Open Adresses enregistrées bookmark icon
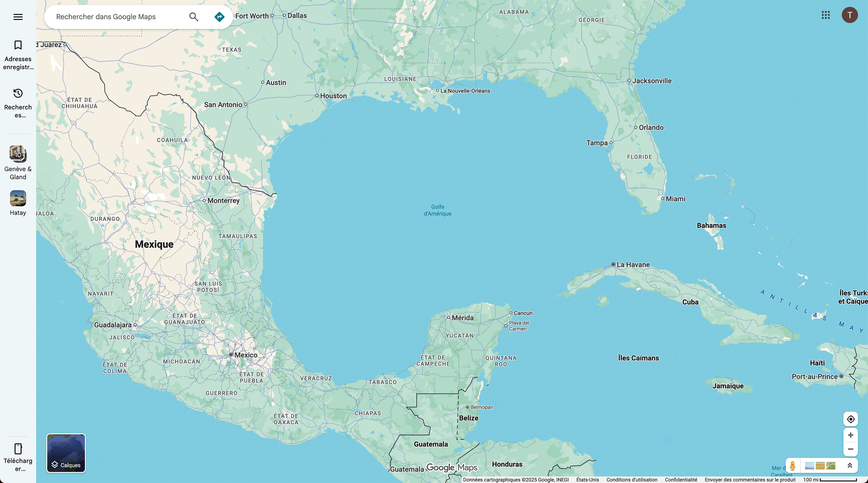Image resolution: width=868 pixels, height=483 pixels. (18, 45)
